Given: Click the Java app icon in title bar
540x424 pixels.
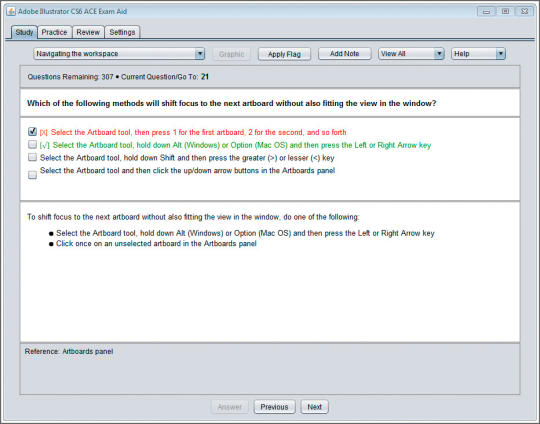Looking at the screenshot, I should pyautogui.click(x=11, y=11).
